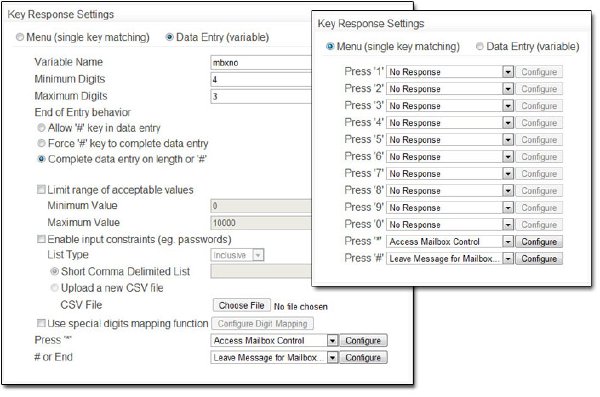Select Data Entry radio in right panel
Screen dimensions: 600x397
pos(479,46)
